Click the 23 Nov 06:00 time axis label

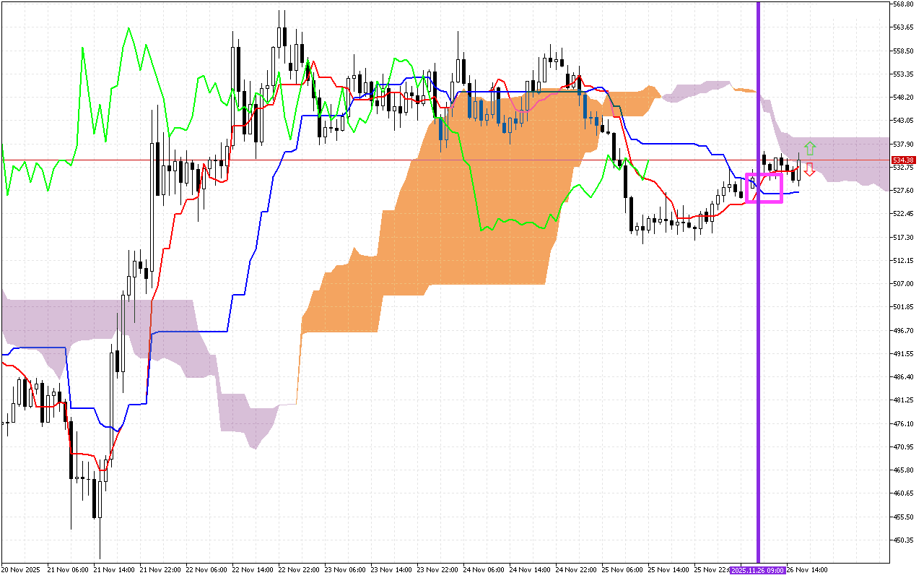click(345, 570)
